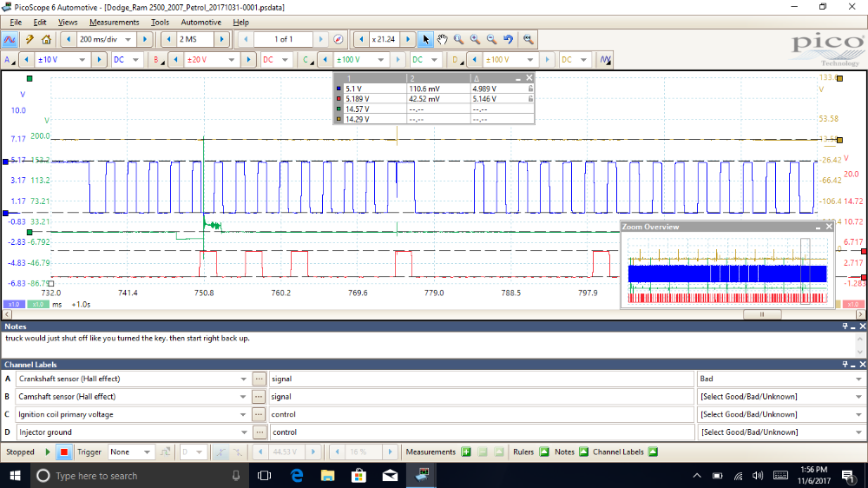868x488 pixels.
Task: Toggle the Notes panel visibility
Action: (x=583, y=452)
